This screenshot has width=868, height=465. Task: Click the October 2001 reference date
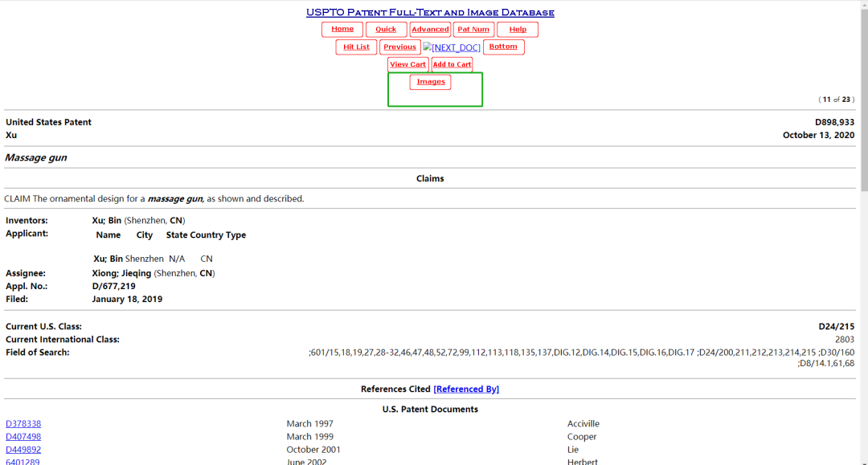point(313,450)
